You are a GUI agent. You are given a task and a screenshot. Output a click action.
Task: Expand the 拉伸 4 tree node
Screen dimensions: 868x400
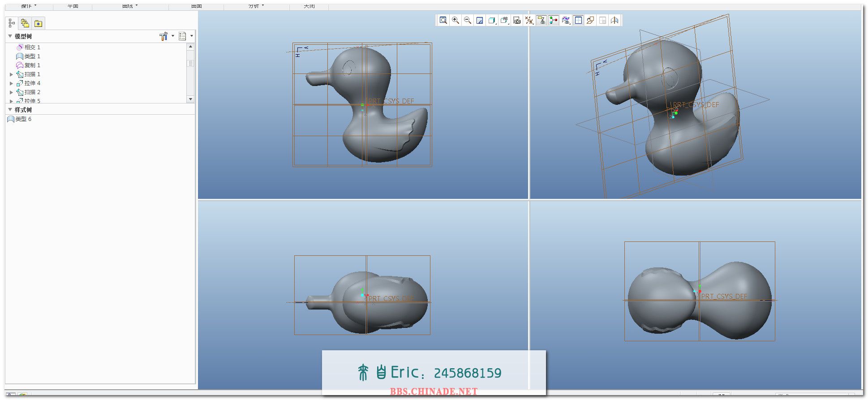tap(11, 83)
